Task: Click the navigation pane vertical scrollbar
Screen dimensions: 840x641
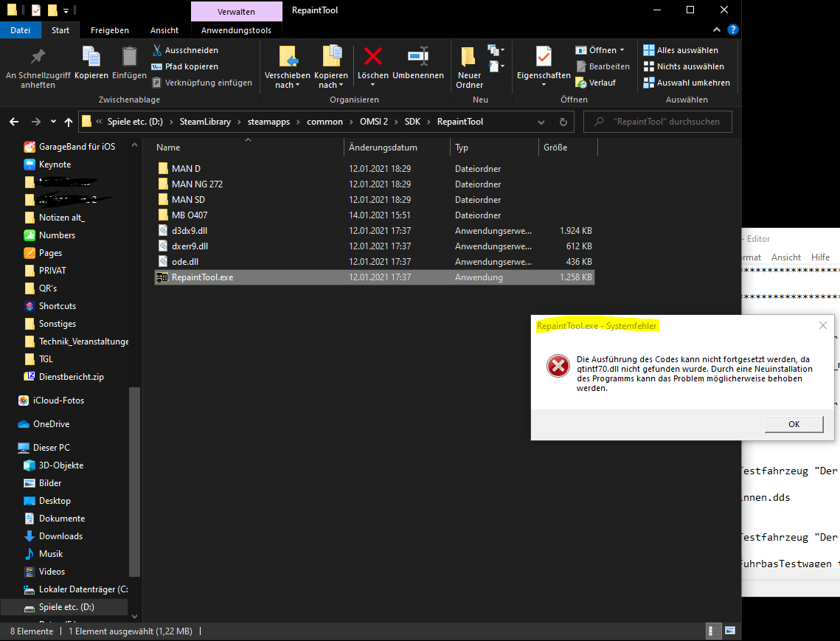Action: pos(133,479)
